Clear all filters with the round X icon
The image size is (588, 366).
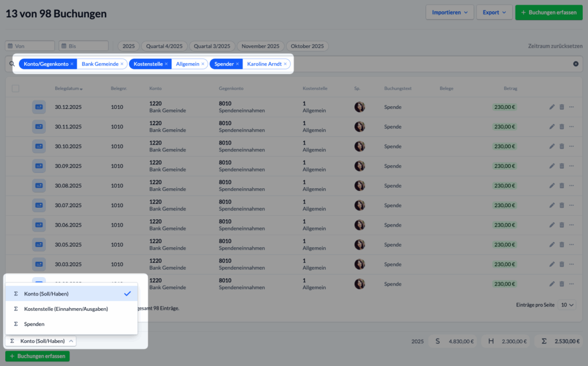click(x=575, y=64)
